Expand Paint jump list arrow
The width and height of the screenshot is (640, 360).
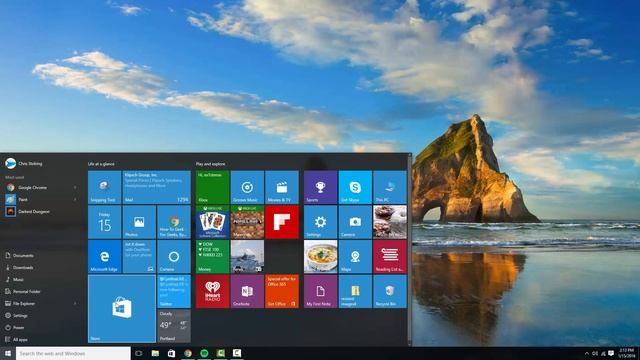pyautogui.click(x=75, y=200)
